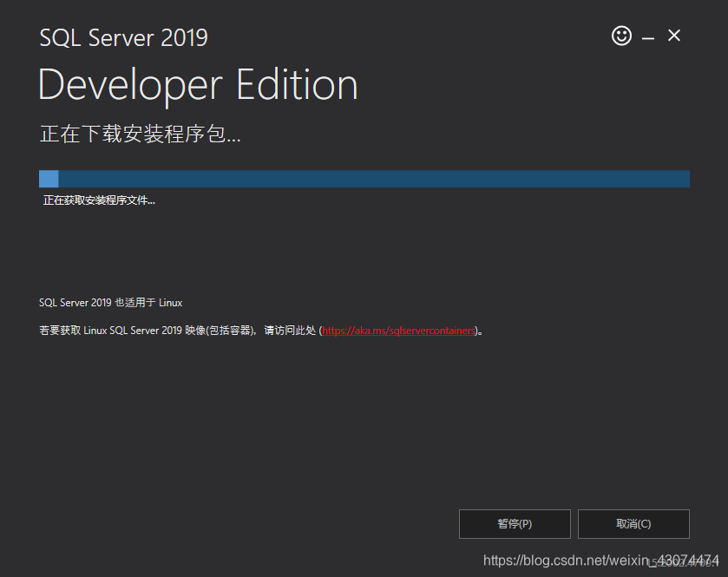Cancel installation with 取消(C) button
The height and width of the screenshot is (577, 728).
[x=633, y=524]
